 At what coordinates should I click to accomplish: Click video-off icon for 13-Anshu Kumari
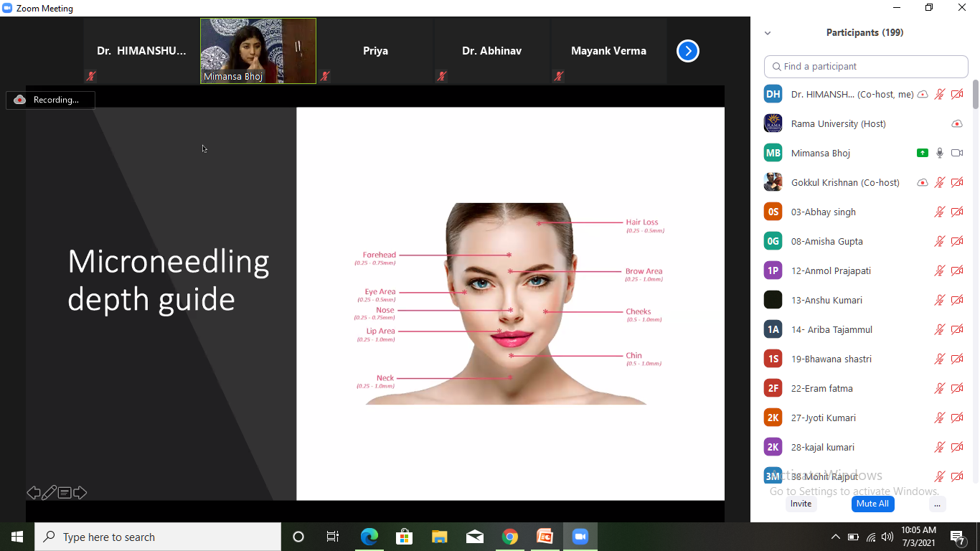click(957, 301)
